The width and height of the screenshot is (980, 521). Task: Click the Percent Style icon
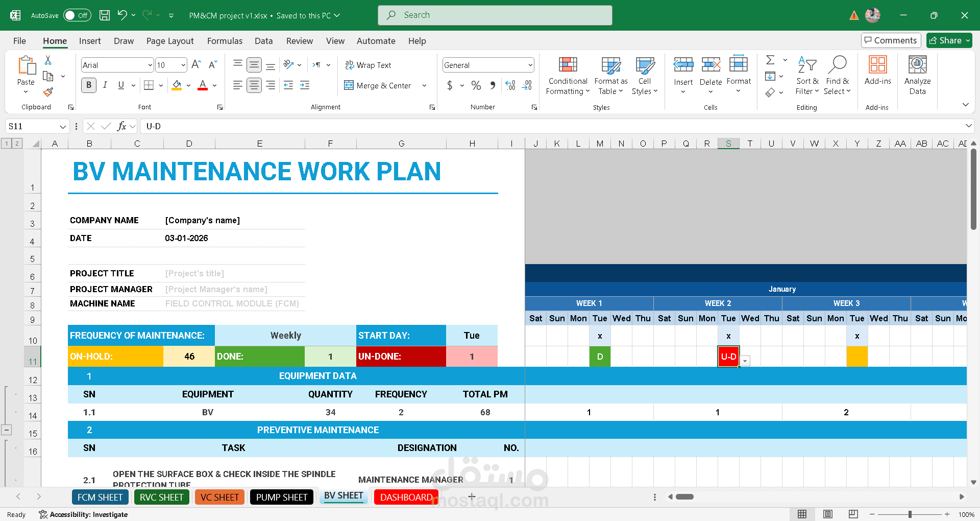point(476,85)
